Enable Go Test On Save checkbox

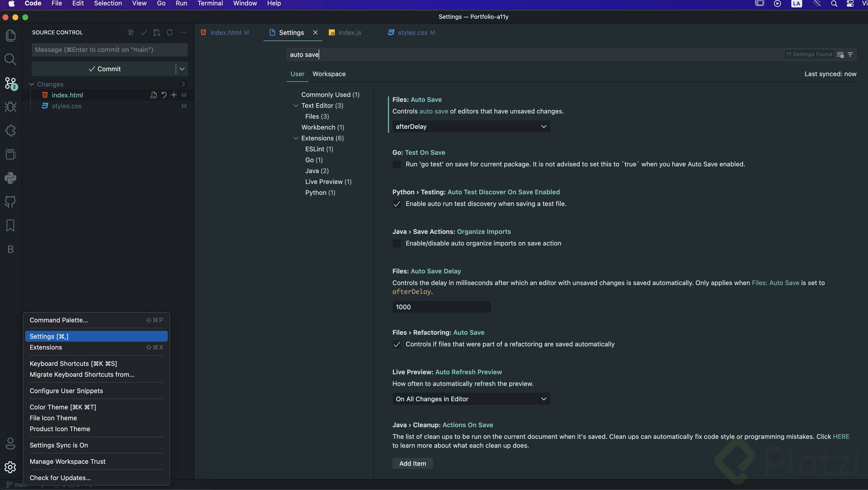click(x=397, y=164)
